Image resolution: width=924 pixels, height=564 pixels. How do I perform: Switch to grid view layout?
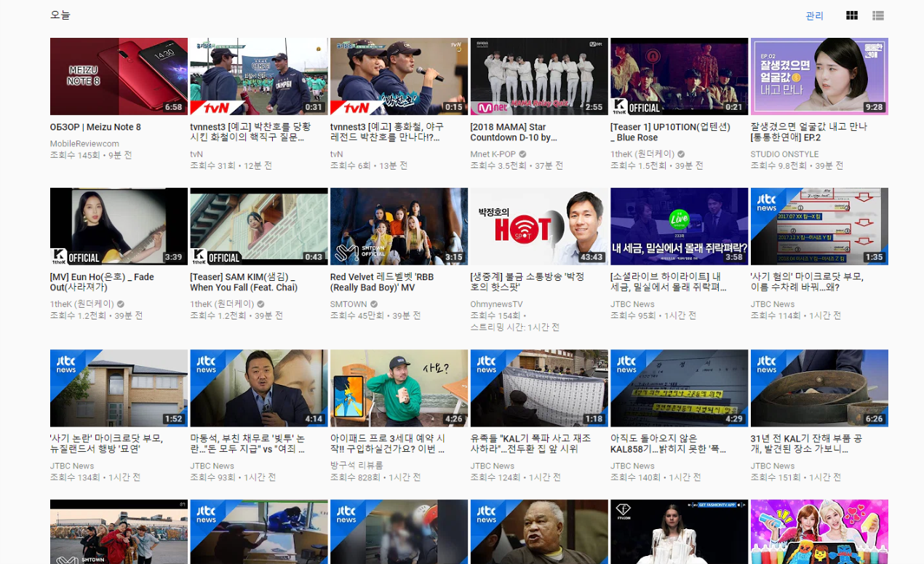[x=851, y=15]
